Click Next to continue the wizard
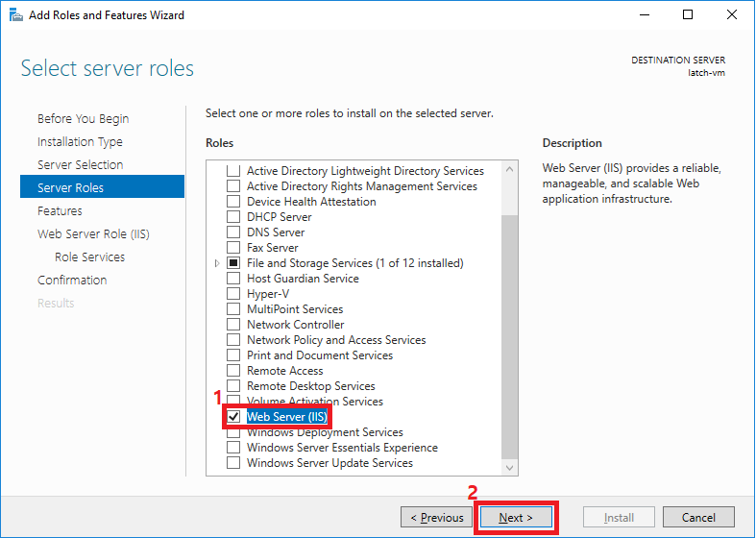The width and height of the screenshot is (756, 538). [x=516, y=517]
